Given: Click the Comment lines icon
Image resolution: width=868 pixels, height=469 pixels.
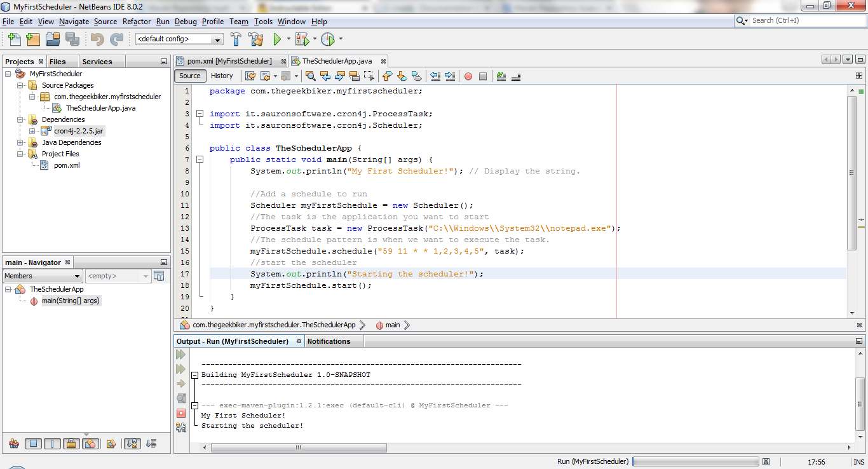Looking at the screenshot, I should click(501, 76).
